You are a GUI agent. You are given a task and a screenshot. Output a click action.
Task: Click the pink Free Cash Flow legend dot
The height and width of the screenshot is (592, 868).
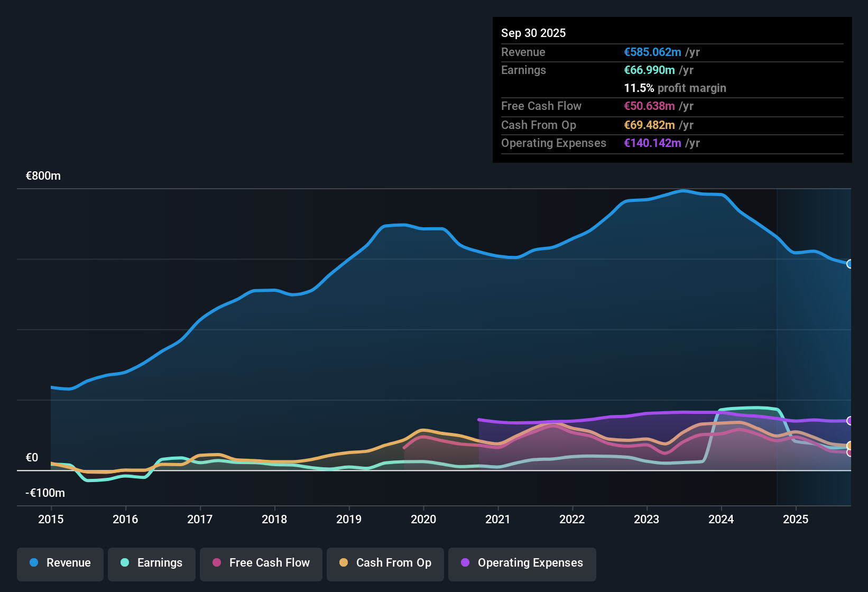(x=216, y=563)
